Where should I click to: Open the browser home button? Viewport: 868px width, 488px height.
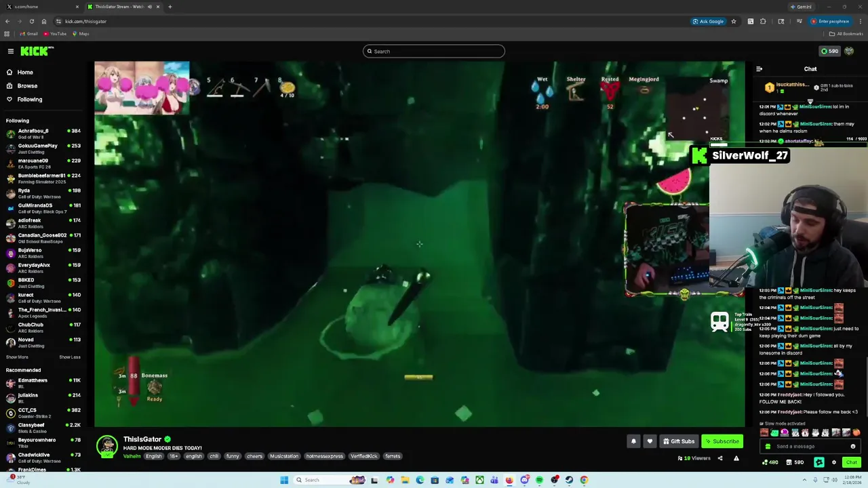44,21
